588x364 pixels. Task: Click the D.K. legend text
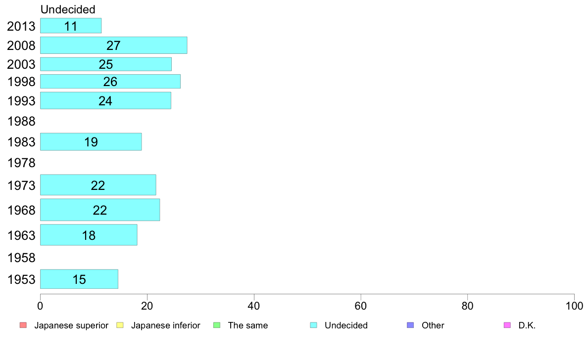527,325
